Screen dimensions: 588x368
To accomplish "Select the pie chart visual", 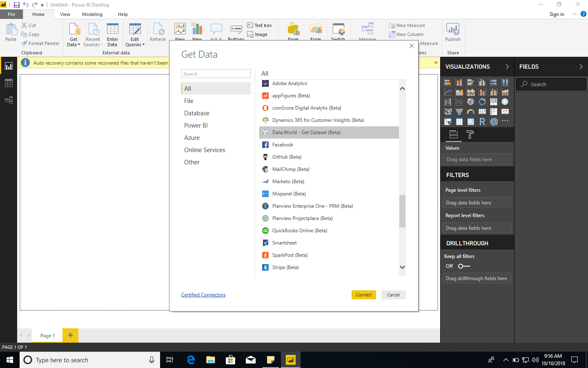I will click(x=471, y=101).
